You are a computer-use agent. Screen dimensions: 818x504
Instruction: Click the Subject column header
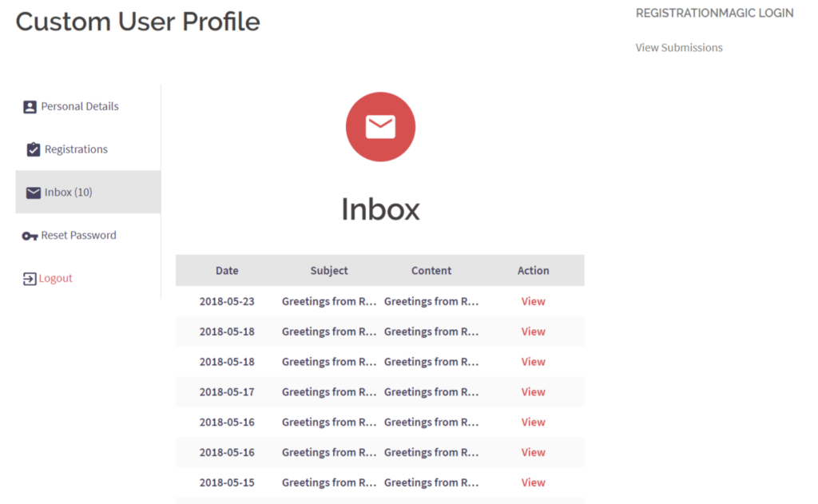point(328,270)
